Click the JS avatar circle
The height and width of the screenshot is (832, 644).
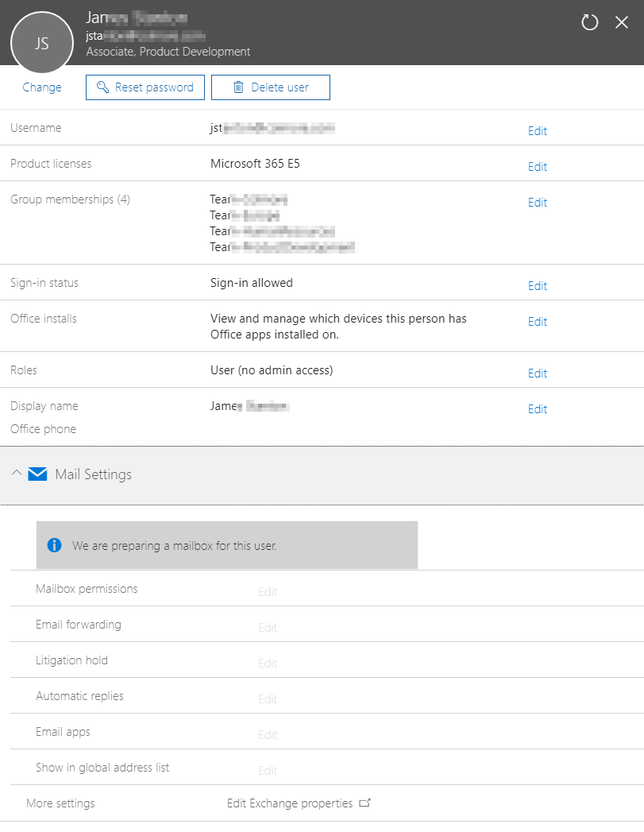click(x=42, y=44)
